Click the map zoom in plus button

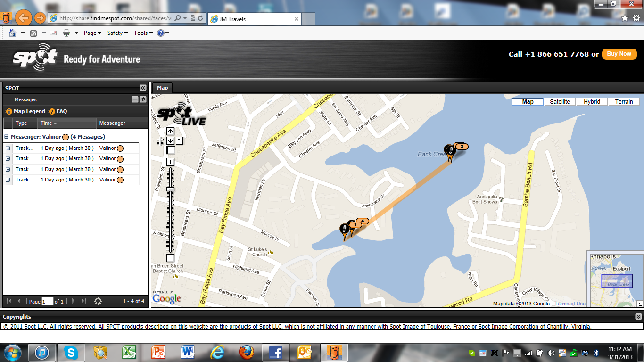click(170, 162)
